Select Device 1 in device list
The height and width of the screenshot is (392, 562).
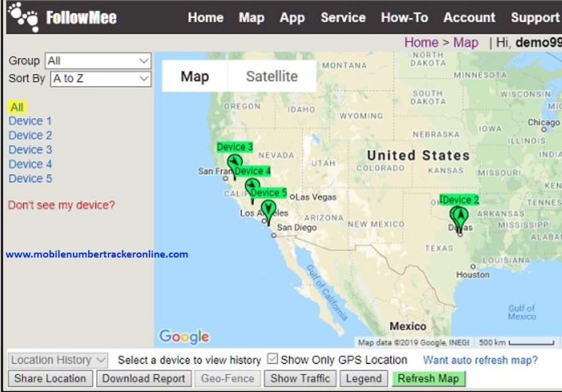pos(30,121)
